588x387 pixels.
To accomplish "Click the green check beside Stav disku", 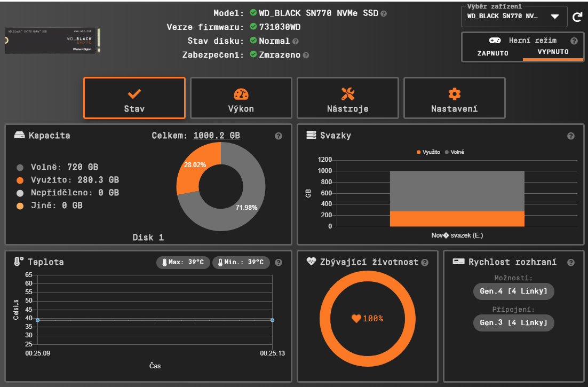I will click(253, 40).
